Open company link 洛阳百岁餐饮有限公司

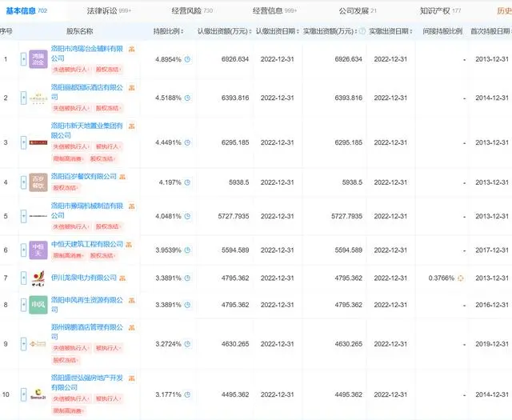point(84,177)
